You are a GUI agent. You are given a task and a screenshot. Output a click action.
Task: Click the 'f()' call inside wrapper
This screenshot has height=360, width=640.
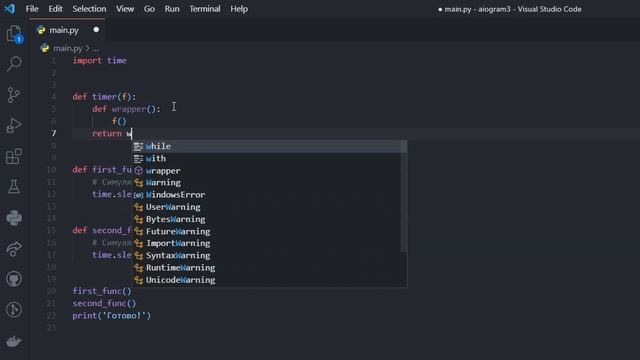pyautogui.click(x=119, y=121)
